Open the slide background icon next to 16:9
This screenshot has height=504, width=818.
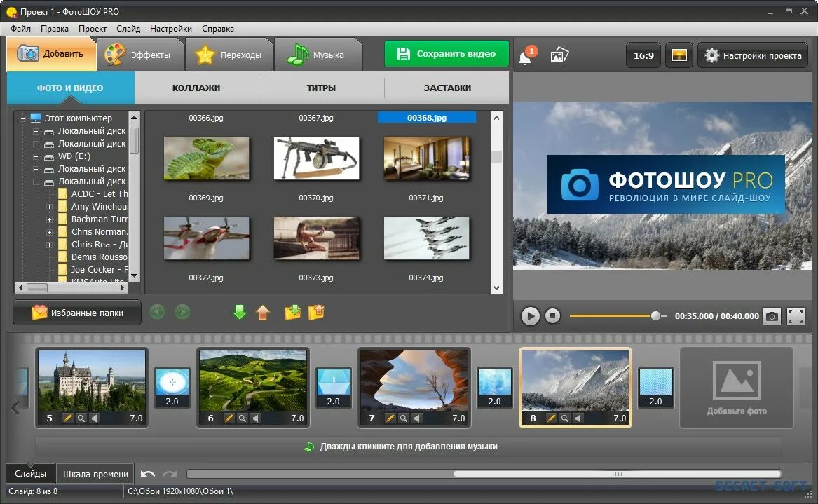(x=679, y=55)
